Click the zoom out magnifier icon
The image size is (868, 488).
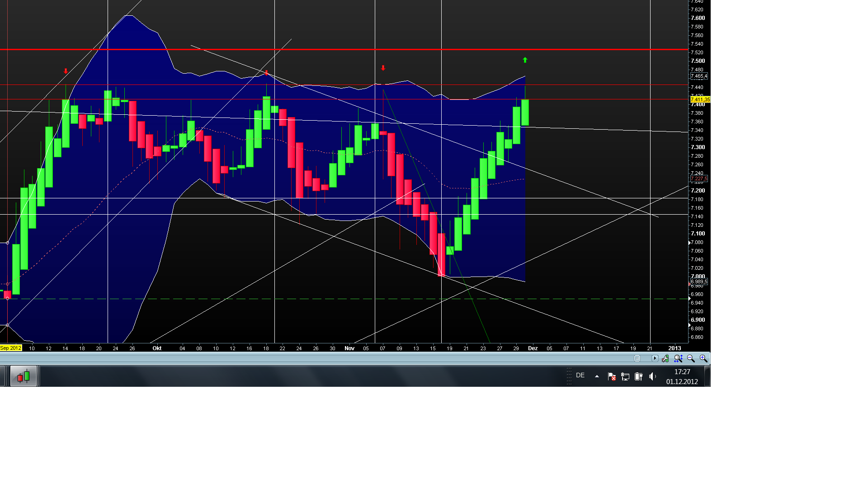pyautogui.click(x=691, y=358)
